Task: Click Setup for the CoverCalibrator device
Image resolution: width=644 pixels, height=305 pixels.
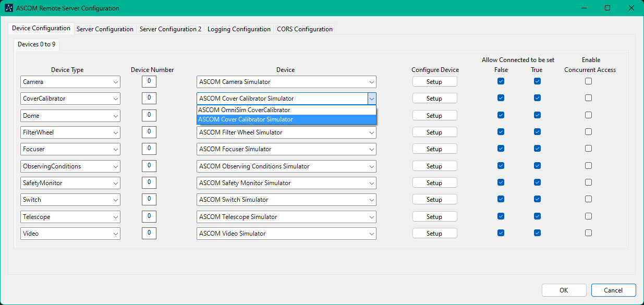Action: [434, 99]
